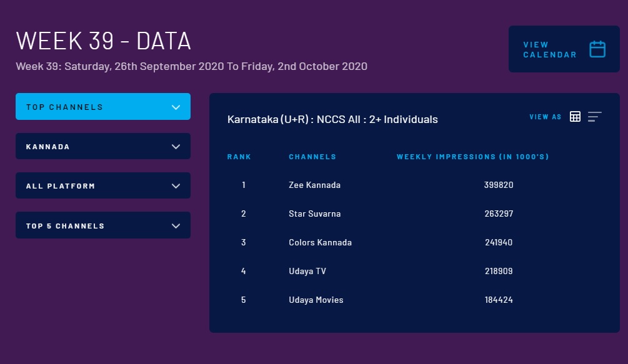The height and width of the screenshot is (364, 628).
Task: Switch to bar chart view icon
Action: 594,117
